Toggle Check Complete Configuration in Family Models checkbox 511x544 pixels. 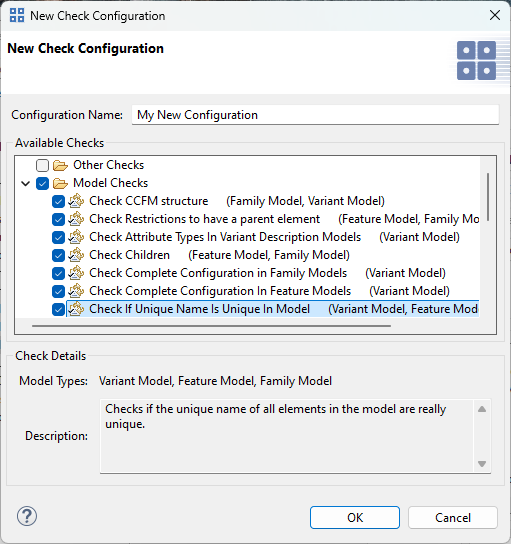(x=58, y=274)
